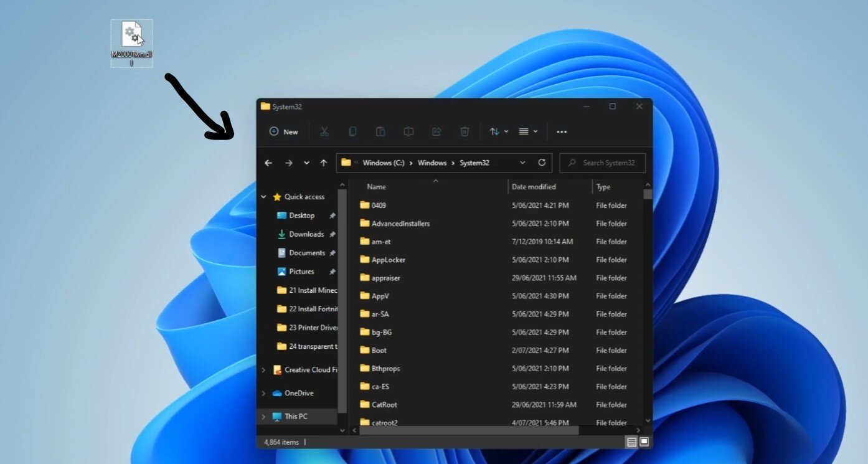Click the Copy icon in toolbar

(352, 131)
